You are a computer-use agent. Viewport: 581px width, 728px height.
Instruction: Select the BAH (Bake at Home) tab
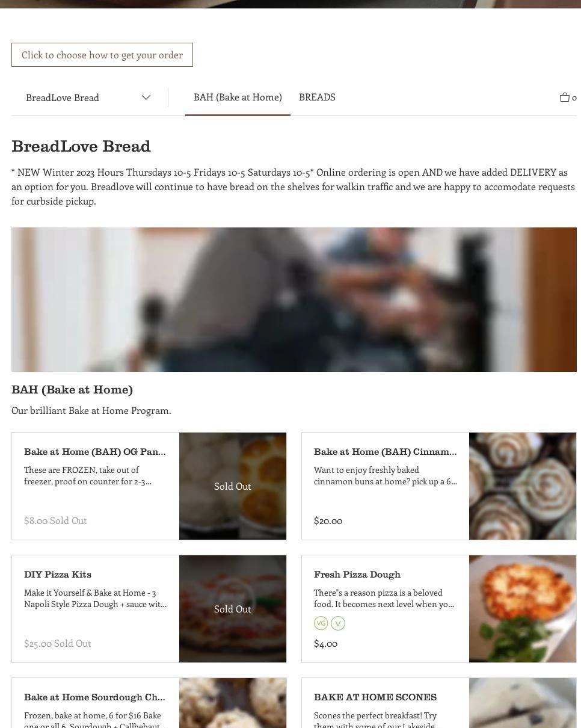point(238,97)
